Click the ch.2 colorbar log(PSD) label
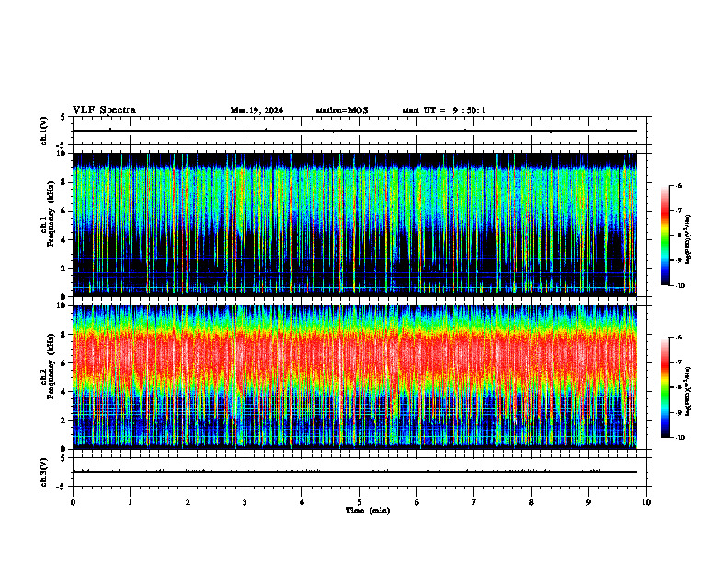This screenshot has width=728, height=563. coord(688,391)
